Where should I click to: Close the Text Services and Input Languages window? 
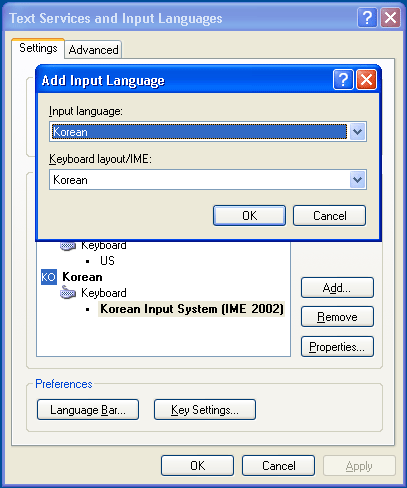[x=390, y=17]
